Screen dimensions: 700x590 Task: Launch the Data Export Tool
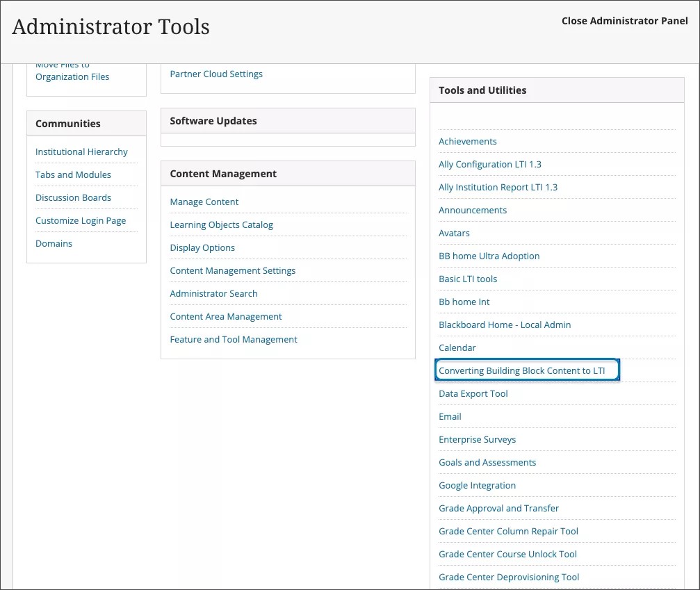point(473,393)
